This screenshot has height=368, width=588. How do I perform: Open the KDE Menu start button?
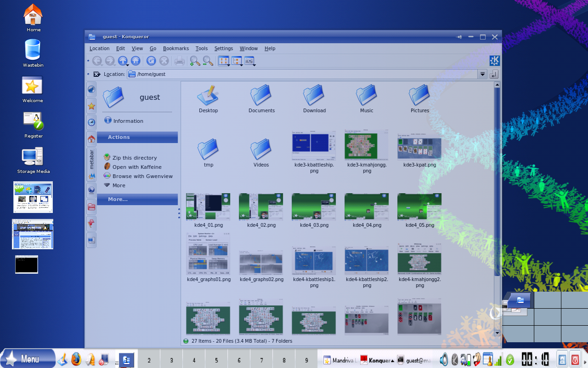click(28, 359)
